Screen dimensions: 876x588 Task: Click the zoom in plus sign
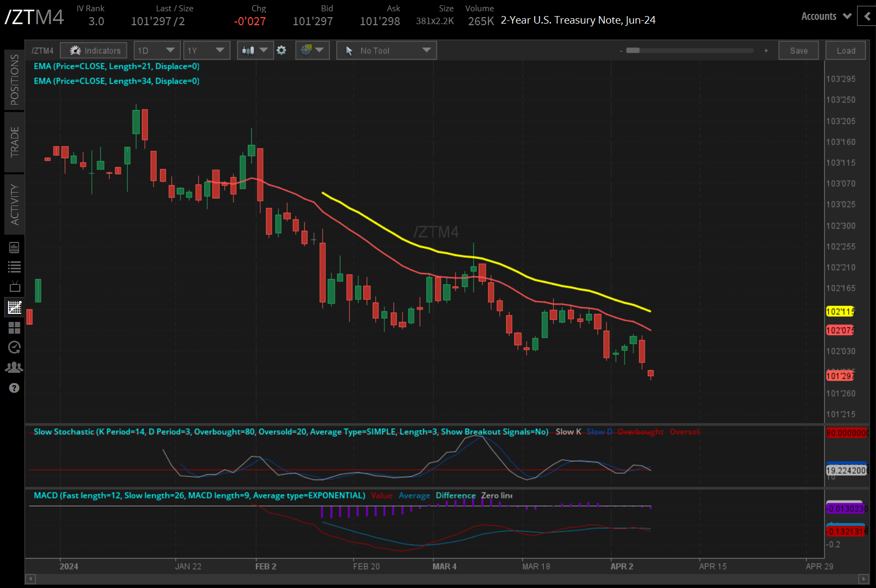[x=766, y=50]
